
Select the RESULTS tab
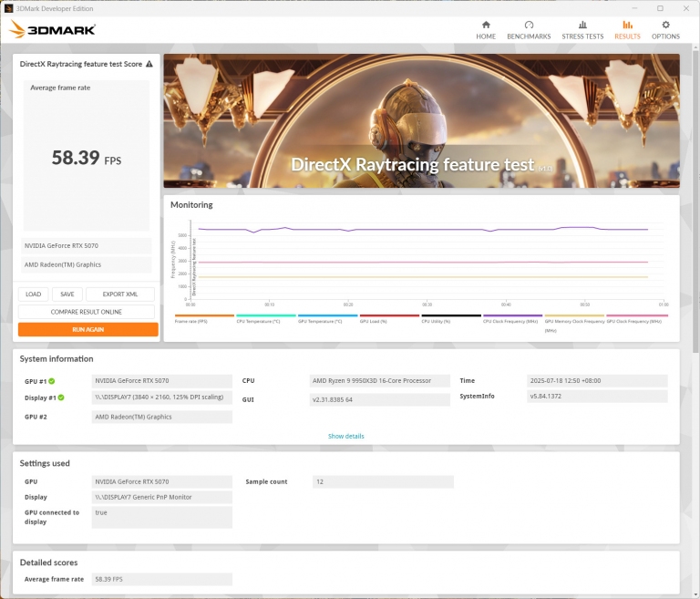point(627,30)
